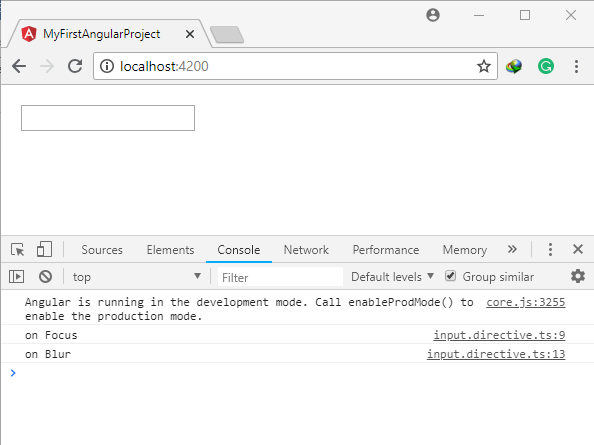Clear the console log

(x=45, y=276)
